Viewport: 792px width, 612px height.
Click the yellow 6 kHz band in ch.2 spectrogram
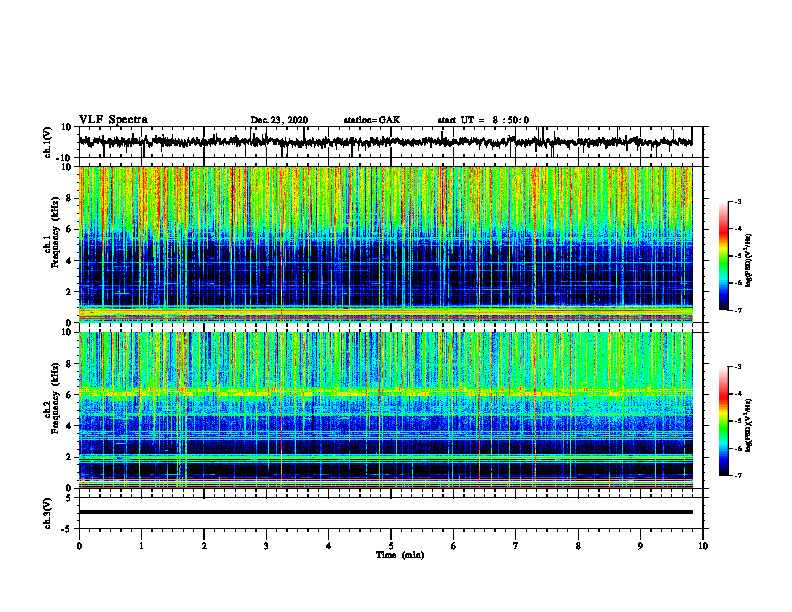385,392
